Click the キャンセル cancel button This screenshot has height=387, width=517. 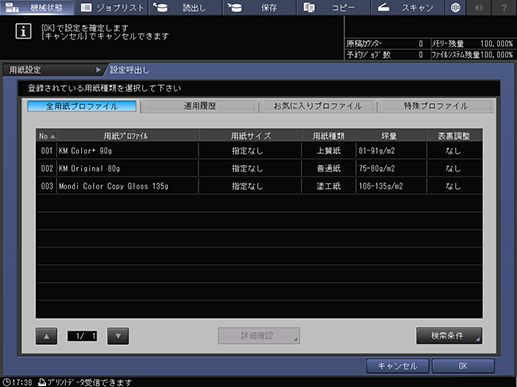point(397,366)
